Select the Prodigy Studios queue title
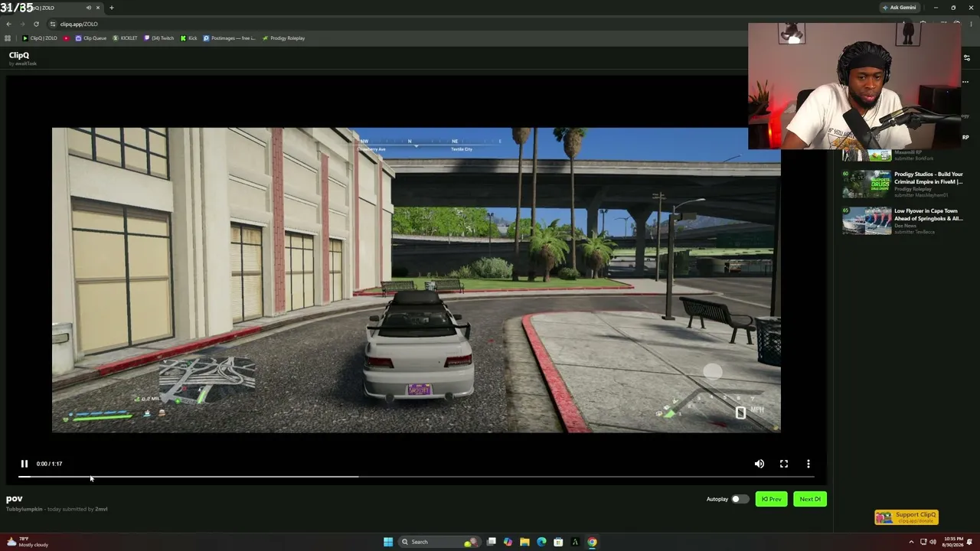 [929, 178]
